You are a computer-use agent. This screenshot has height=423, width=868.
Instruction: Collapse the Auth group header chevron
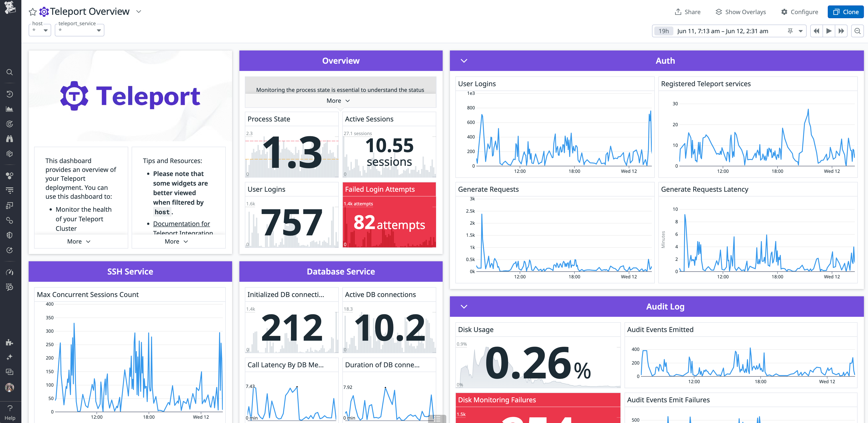coord(464,61)
